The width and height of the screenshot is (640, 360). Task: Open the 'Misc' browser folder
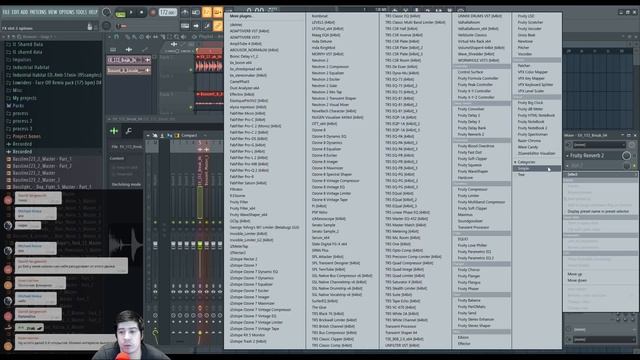pos(18,90)
